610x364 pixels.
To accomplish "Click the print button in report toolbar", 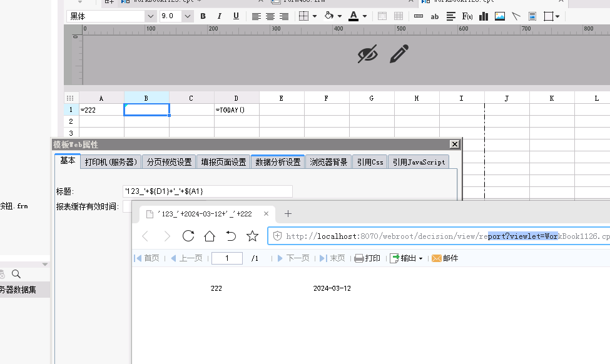I will coord(367,258).
